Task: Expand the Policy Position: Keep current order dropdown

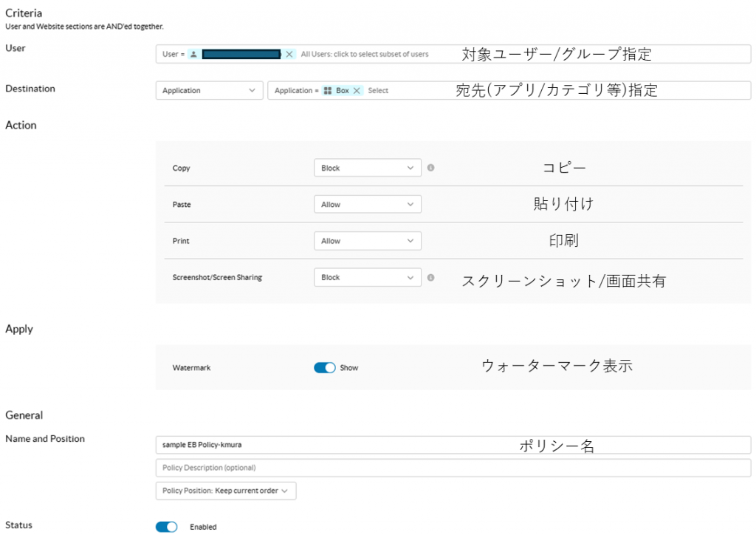Action: [x=224, y=490]
